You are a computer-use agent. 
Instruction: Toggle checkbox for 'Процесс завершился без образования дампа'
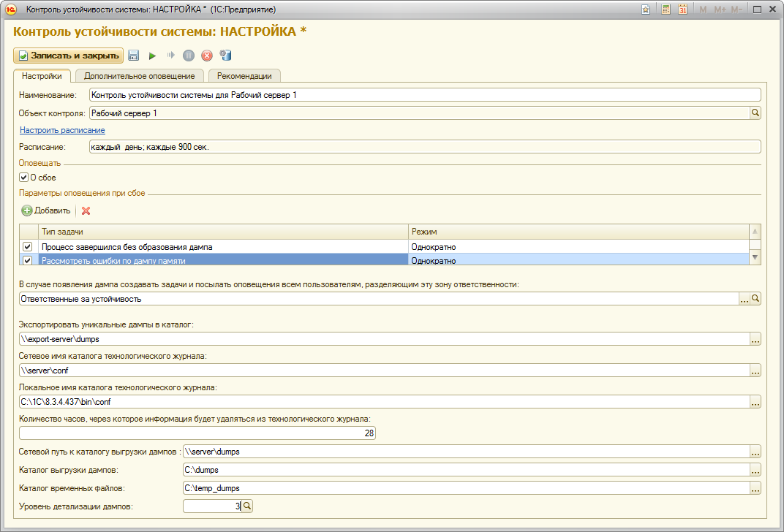[x=28, y=247]
